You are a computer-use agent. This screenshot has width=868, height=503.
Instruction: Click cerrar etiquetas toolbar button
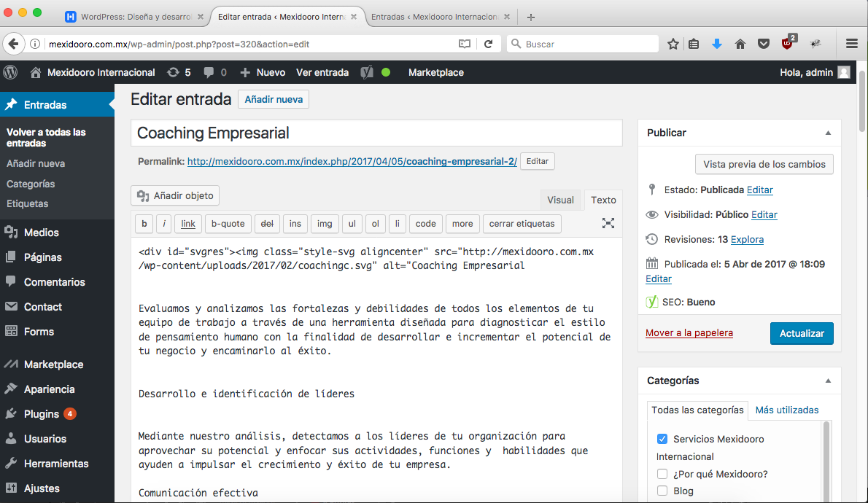pos(522,224)
